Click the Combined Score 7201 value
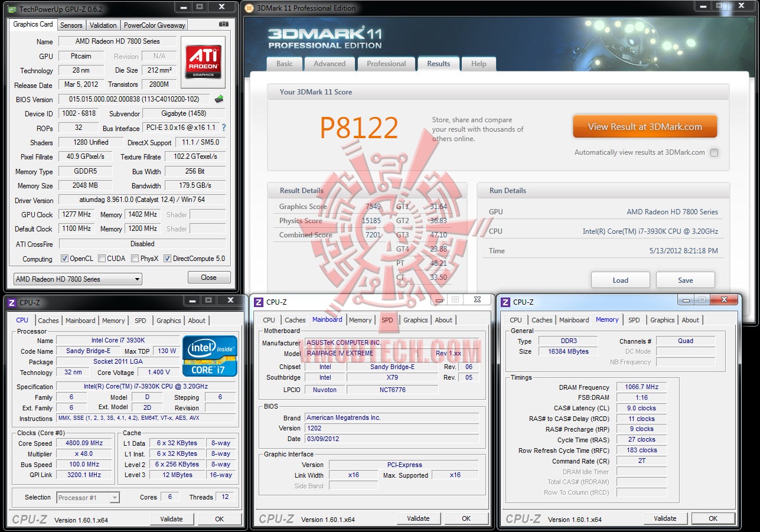Screen dimensions: 760x532 [x=373, y=235]
